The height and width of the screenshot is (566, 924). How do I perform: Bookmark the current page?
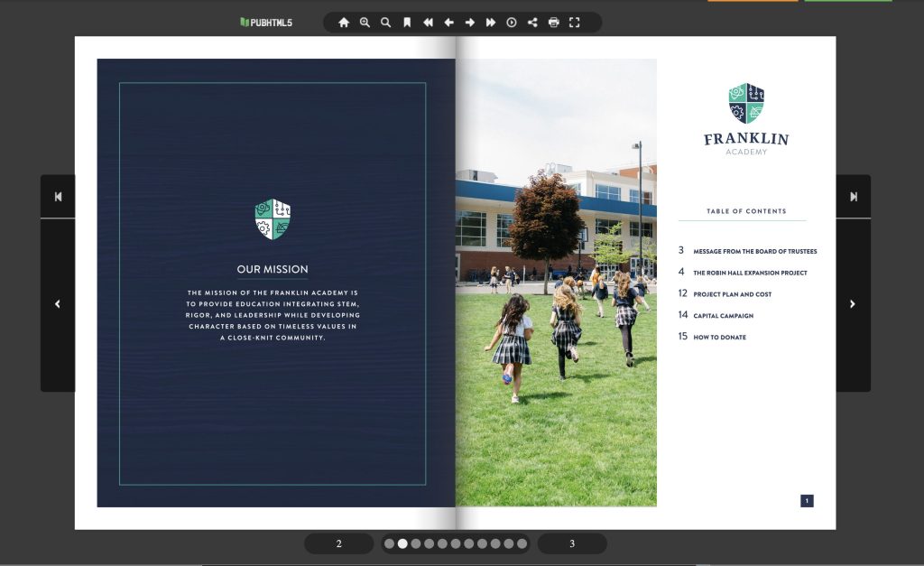[x=407, y=23]
